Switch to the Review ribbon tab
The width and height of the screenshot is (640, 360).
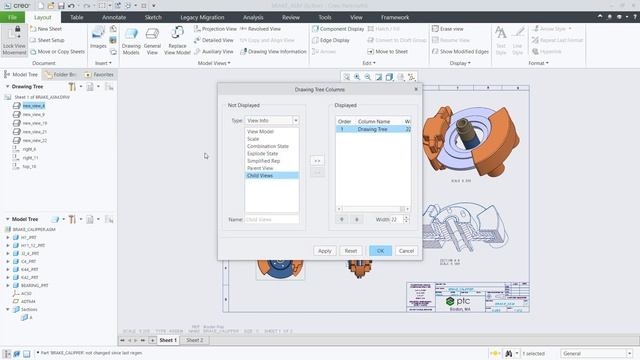click(x=291, y=17)
